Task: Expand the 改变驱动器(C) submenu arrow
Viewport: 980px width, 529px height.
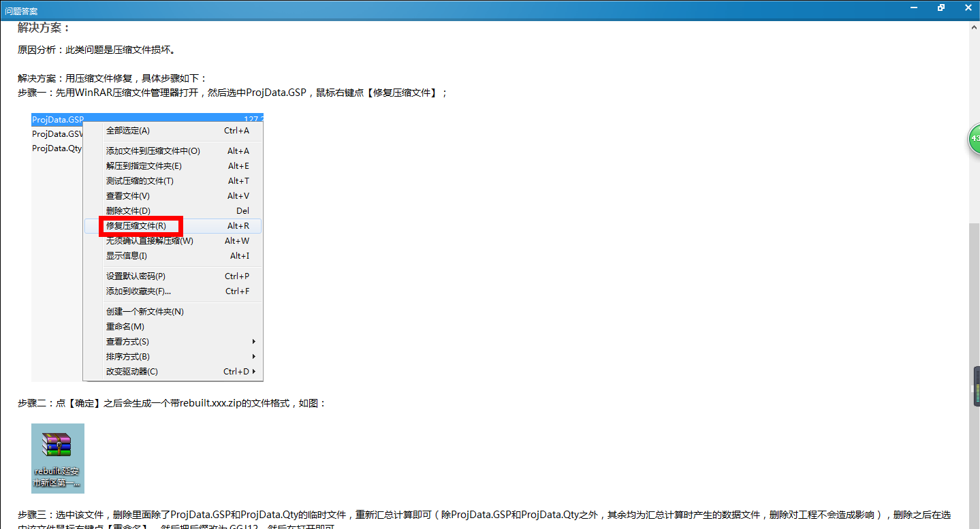Action: tap(254, 372)
